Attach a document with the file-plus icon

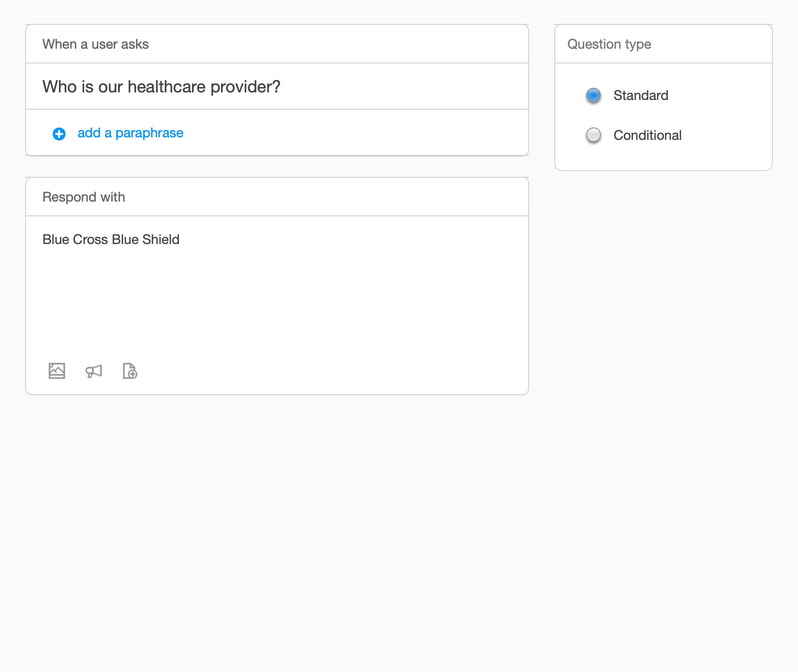click(130, 371)
